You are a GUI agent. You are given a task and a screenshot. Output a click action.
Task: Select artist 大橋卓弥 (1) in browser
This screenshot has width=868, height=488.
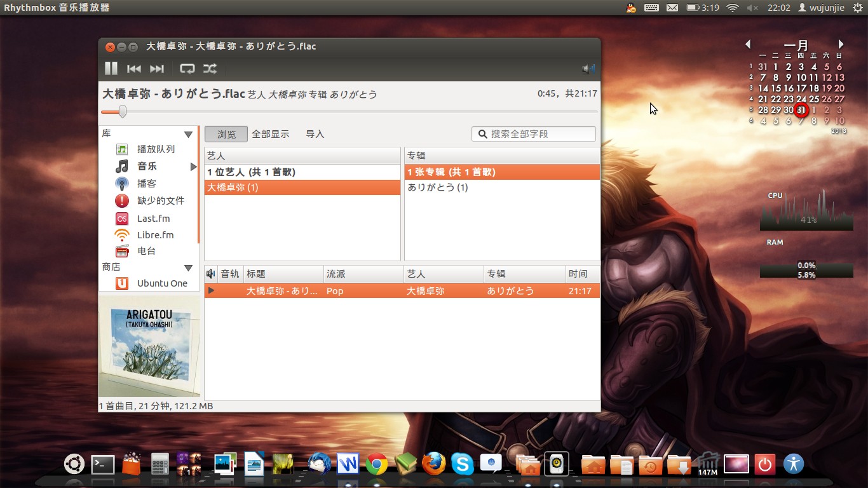(302, 187)
